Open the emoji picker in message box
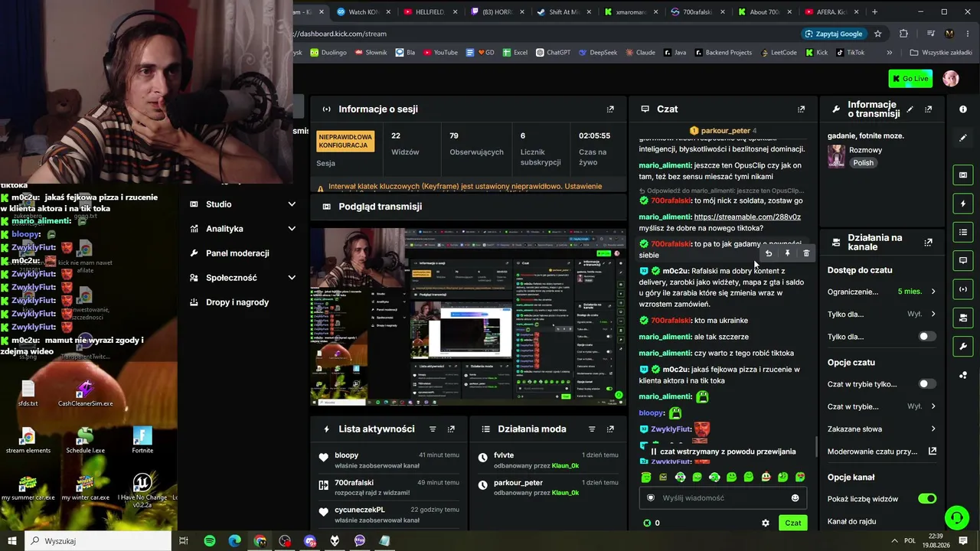The image size is (980, 551). click(795, 498)
